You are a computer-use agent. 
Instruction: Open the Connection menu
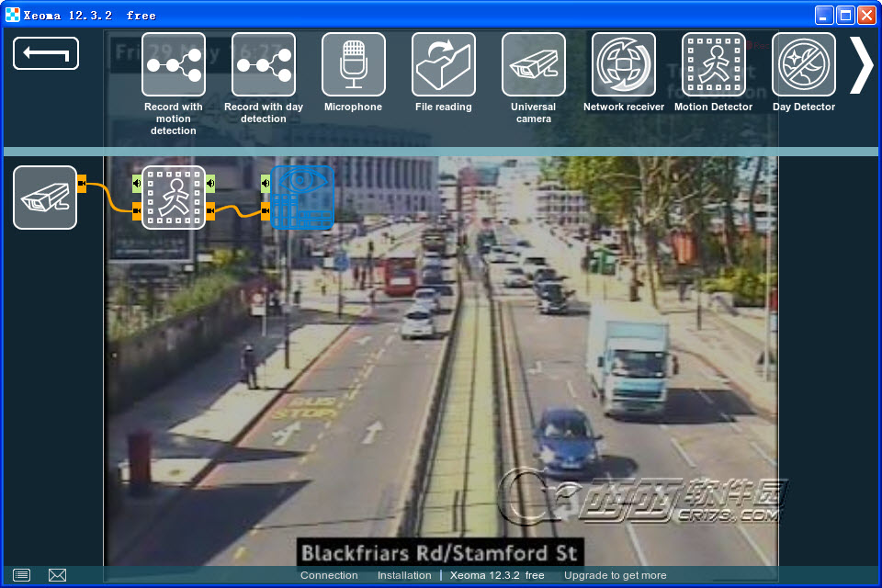329,575
